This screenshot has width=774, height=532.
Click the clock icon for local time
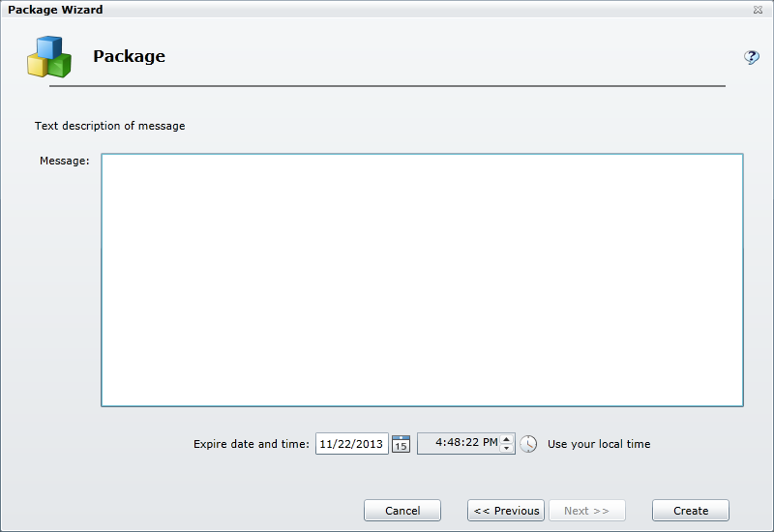[528, 444]
